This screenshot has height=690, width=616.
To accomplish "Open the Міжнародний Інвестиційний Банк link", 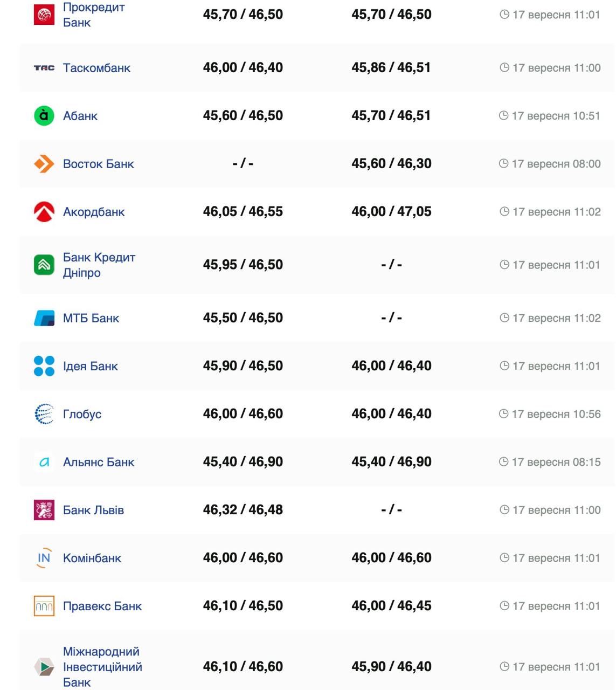I will [x=102, y=667].
